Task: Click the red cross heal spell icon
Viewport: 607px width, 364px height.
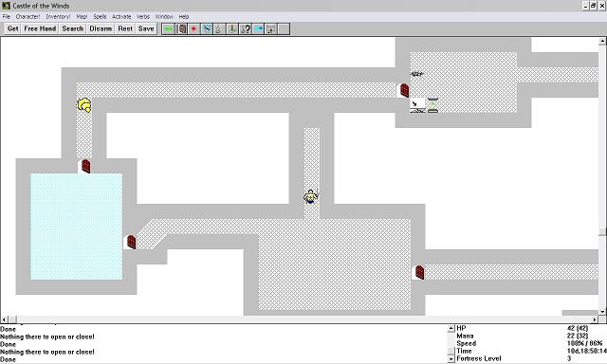Action: point(193,28)
